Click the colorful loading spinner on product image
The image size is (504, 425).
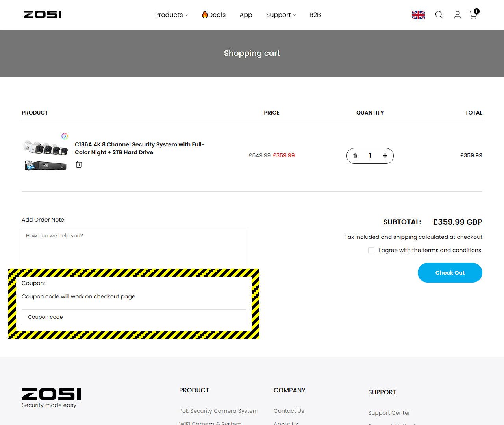64,136
